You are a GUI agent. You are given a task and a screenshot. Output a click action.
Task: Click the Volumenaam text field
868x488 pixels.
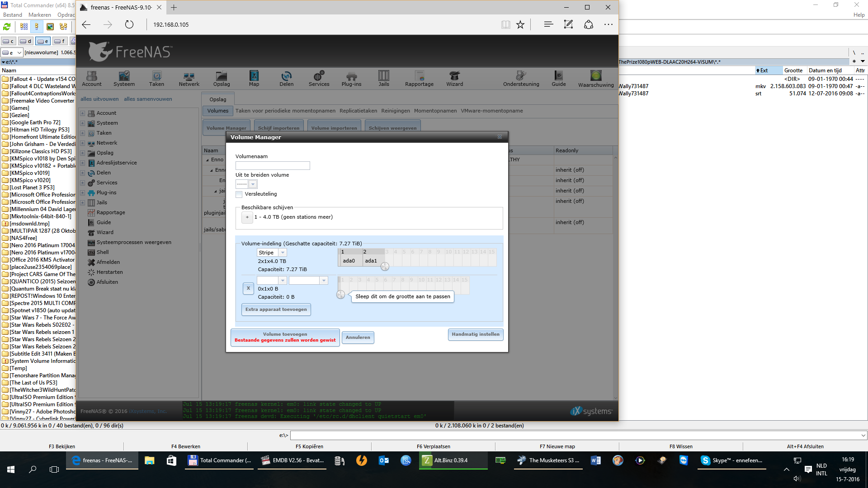(x=273, y=166)
